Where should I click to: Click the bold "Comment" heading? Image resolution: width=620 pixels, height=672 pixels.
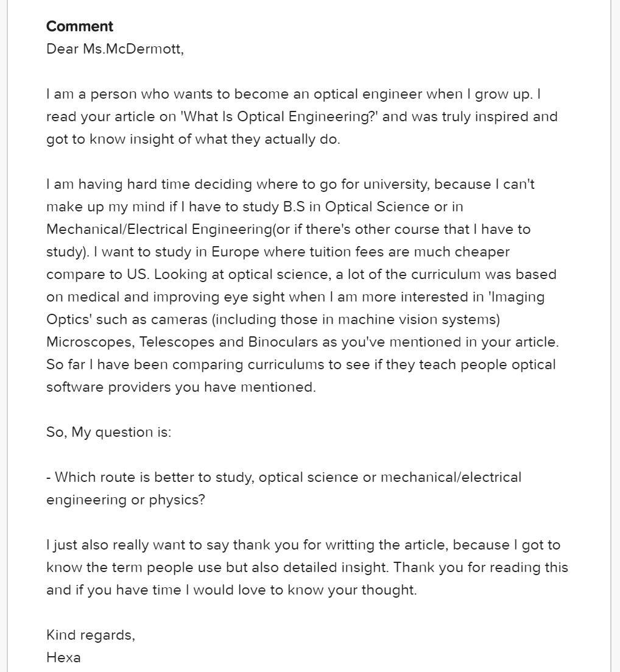(80, 26)
